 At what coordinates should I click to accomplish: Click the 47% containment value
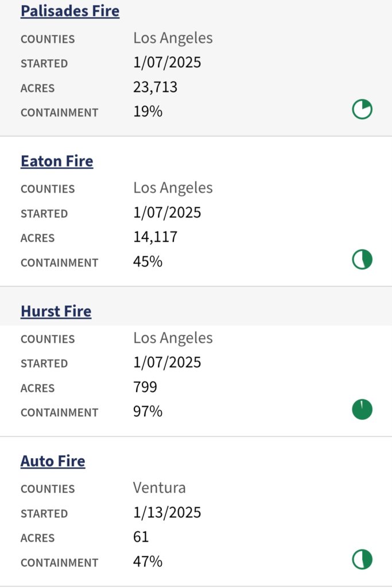[x=148, y=562]
